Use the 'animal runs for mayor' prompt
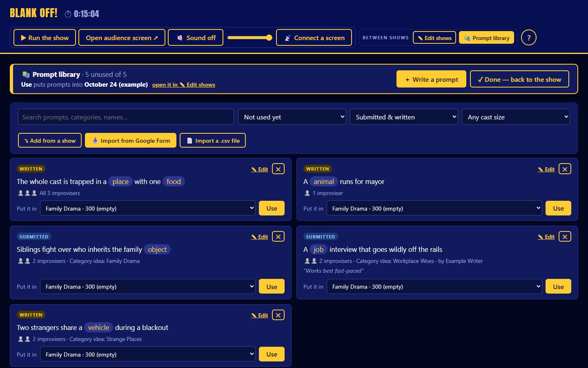 click(559, 208)
